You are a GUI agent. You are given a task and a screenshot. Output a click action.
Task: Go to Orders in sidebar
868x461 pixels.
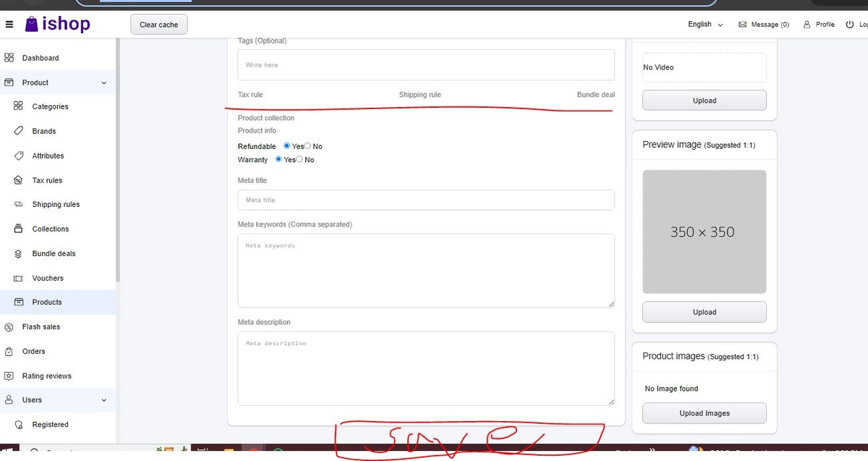point(34,352)
